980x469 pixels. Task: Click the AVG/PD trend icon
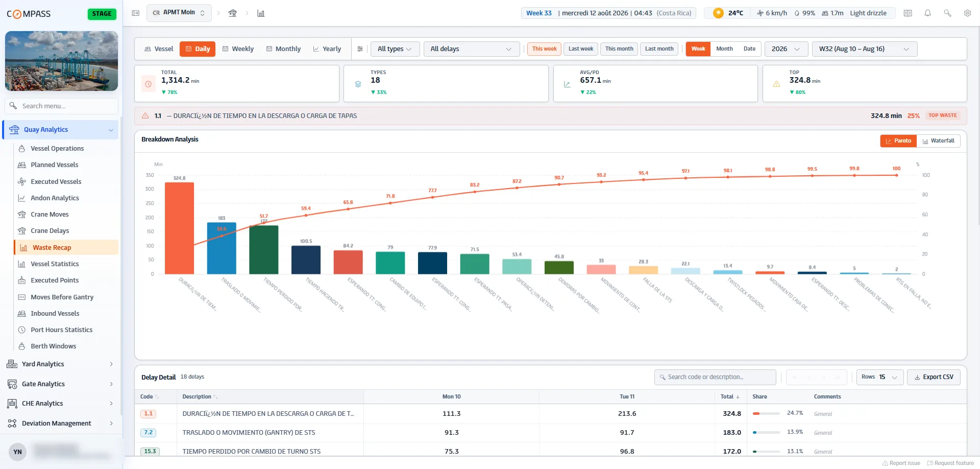567,84
